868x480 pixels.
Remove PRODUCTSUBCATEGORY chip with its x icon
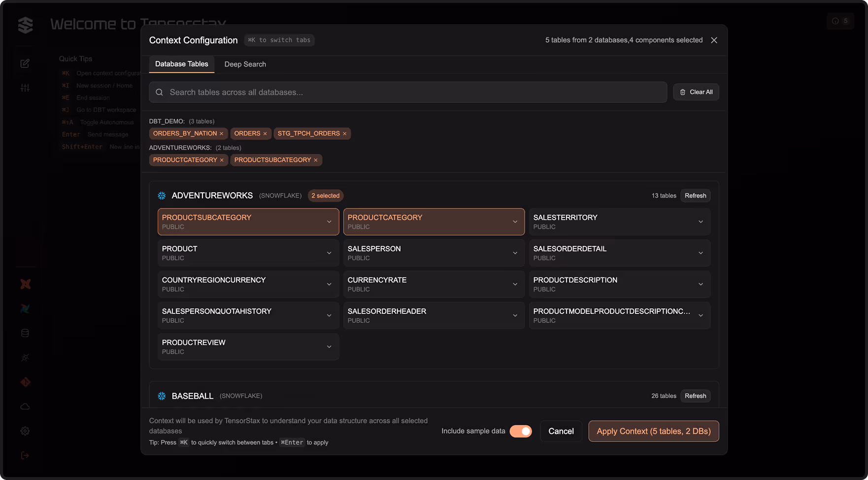point(316,160)
